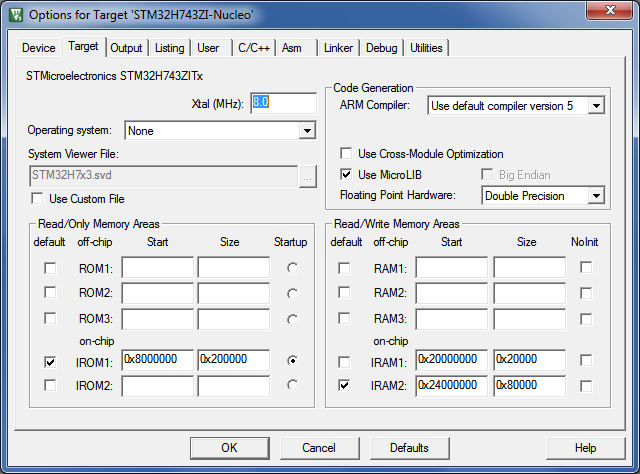Screen dimensions: 640x474
Task: Select the ROM1 Startup radio button
Action: tap(292, 268)
